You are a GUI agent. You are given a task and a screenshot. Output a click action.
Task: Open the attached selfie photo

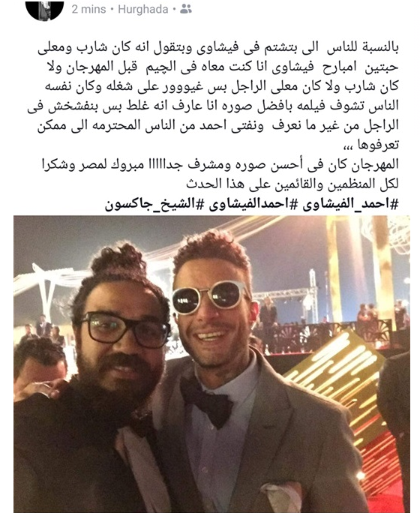click(x=211, y=364)
